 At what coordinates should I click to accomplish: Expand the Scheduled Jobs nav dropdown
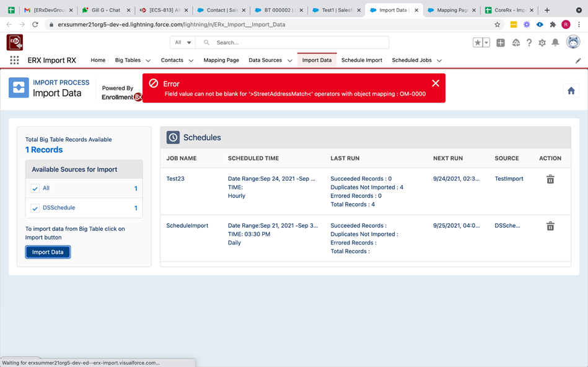tap(439, 61)
